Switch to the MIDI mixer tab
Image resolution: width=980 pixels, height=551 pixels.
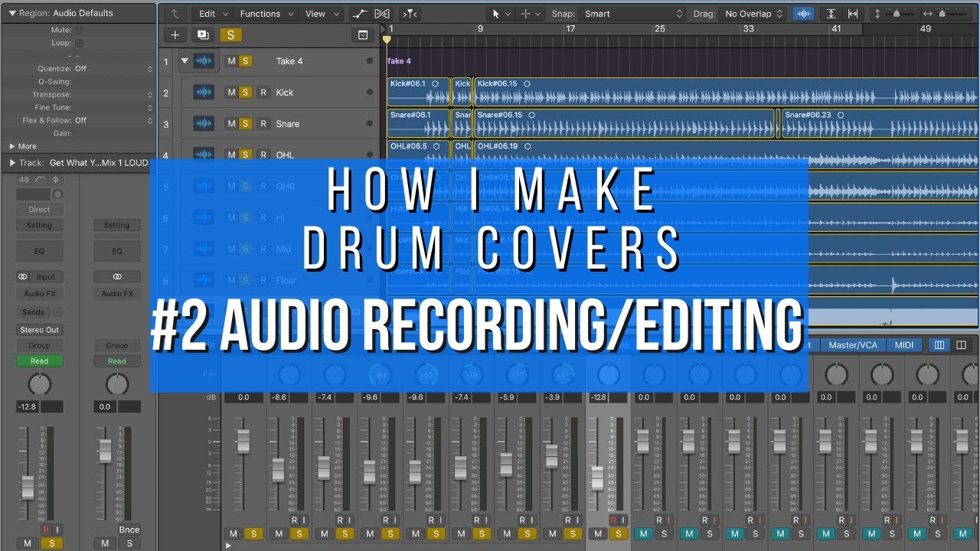tap(904, 345)
